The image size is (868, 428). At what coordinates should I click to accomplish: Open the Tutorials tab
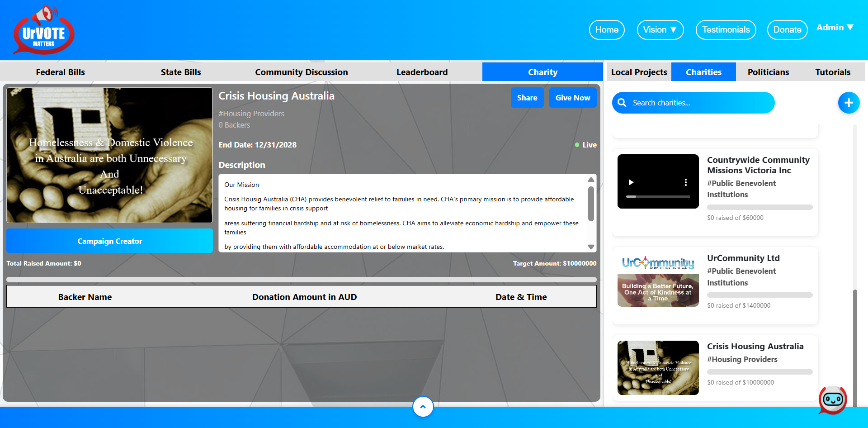click(x=833, y=72)
